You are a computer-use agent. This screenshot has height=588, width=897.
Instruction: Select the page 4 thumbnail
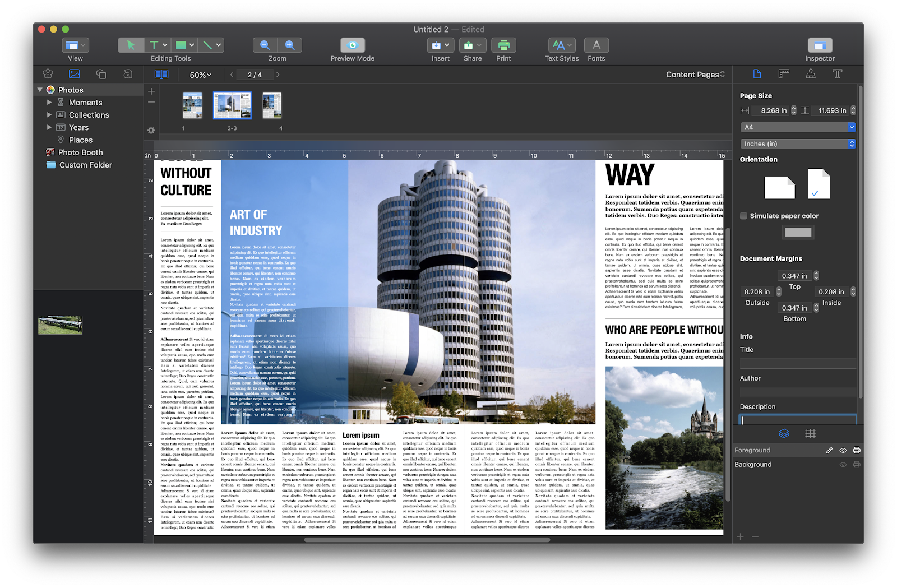point(272,106)
